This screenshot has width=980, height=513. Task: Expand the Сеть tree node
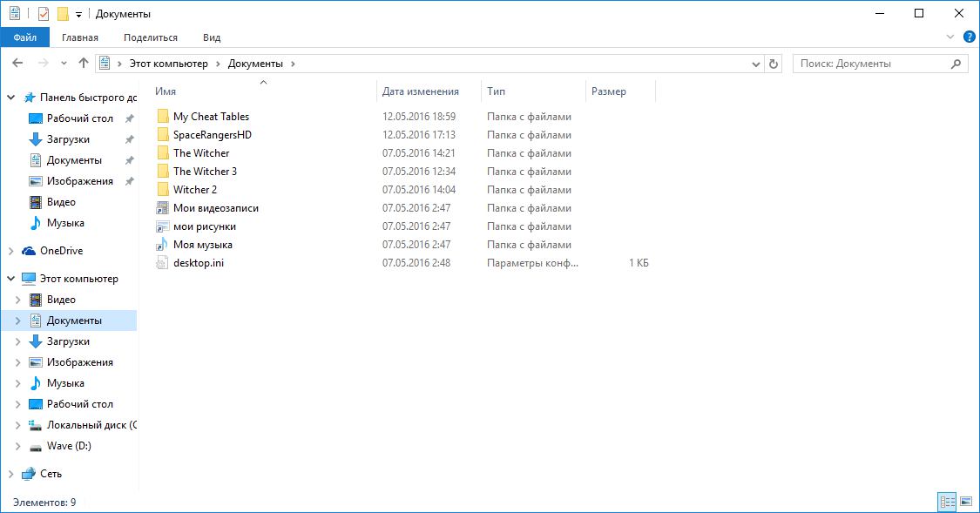(10, 475)
